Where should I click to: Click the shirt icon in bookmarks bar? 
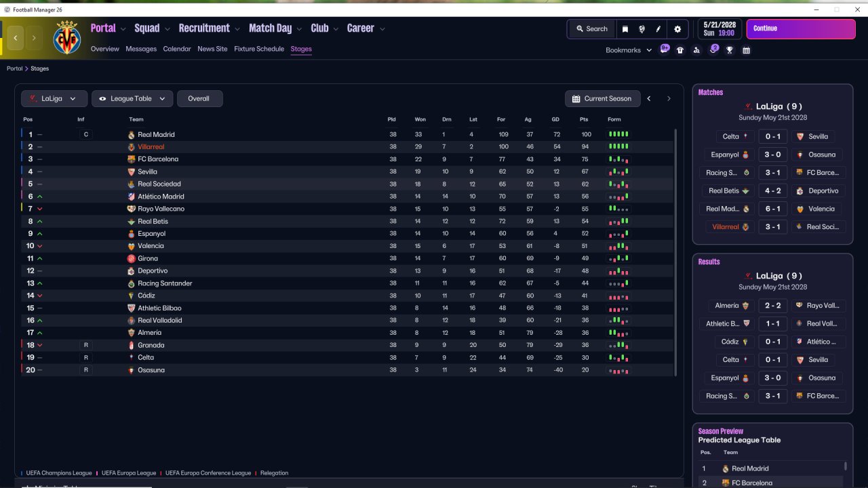680,50
